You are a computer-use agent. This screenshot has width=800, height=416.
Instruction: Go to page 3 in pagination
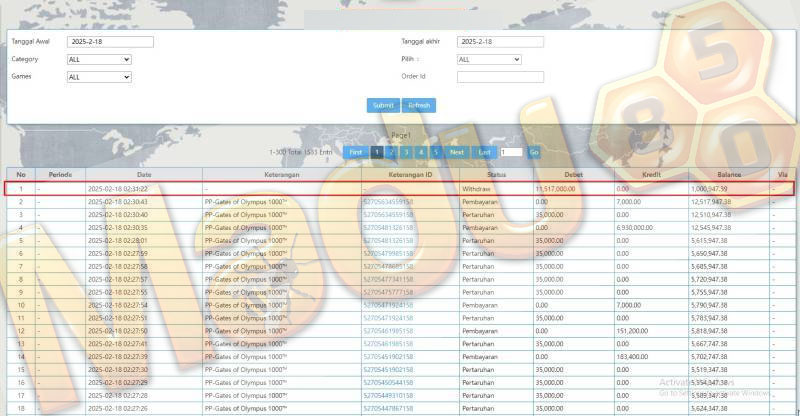(407, 152)
